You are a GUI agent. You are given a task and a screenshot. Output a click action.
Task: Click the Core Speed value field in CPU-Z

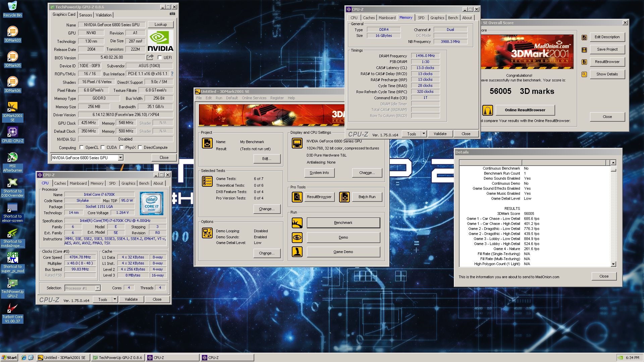pos(80,257)
